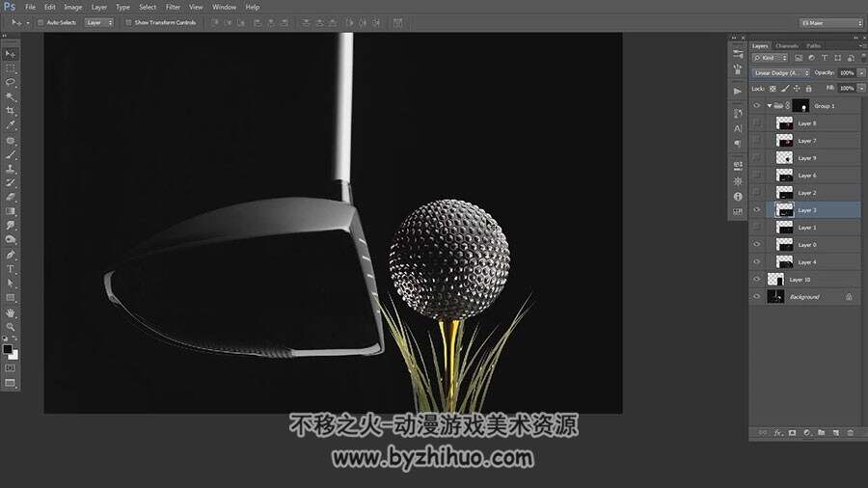Create new adjustment layer icon

(806, 433)
